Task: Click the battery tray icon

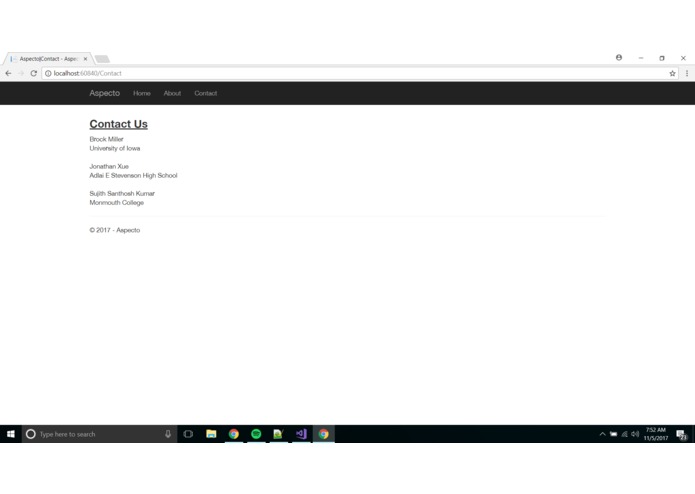Action: pos(613,434)
